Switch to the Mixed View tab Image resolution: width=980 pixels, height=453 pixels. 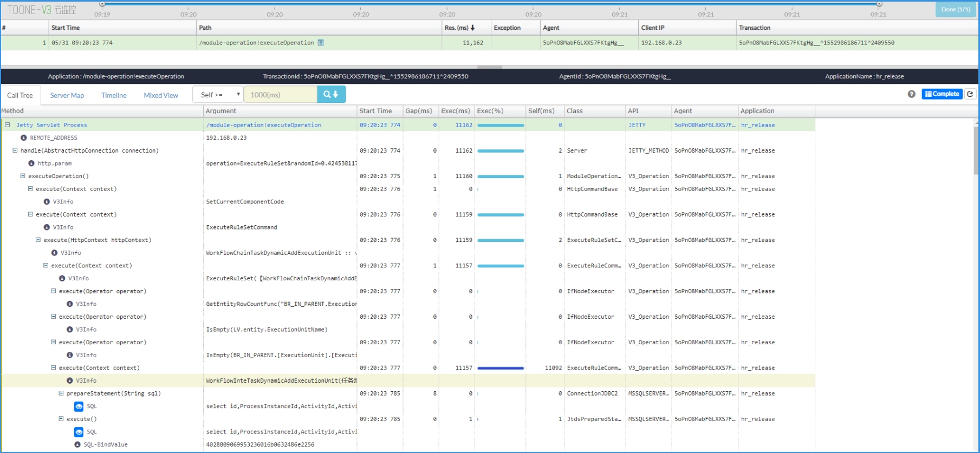[161, 95]
